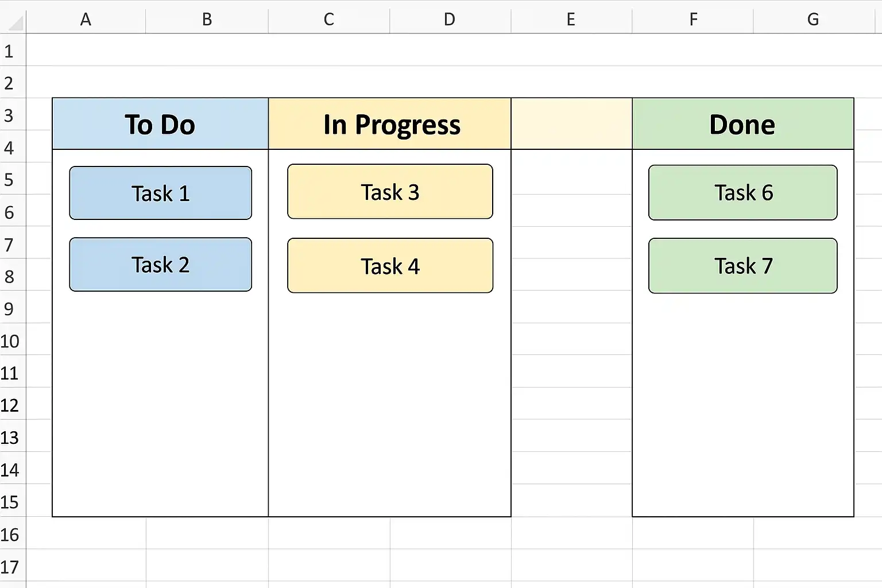Image resolution: width=882 pixels, height=588 pixels.
Task: Select row 17 via row number
Action: click(x=10, y=567)
